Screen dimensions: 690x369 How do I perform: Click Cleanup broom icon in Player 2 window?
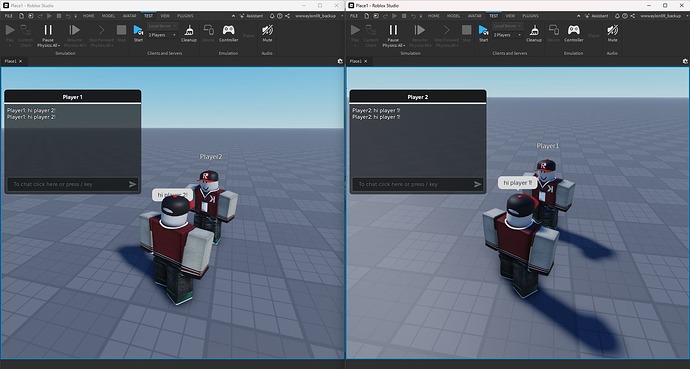pos(534,30)
